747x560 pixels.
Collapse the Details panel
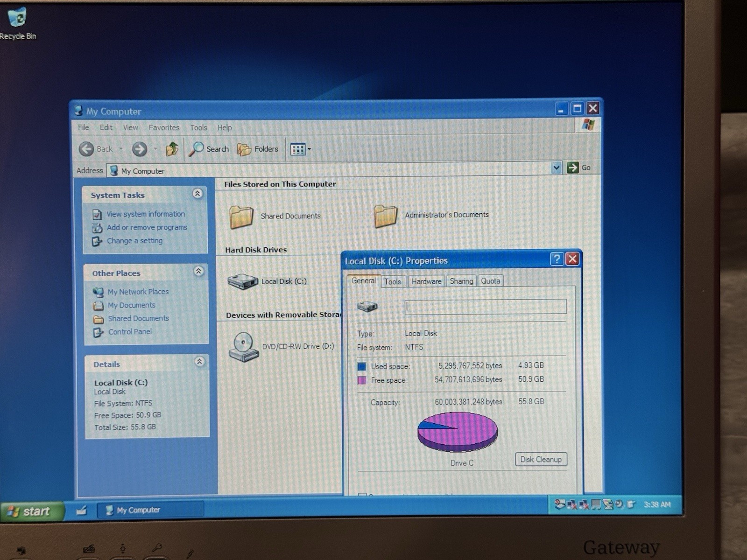pos(199,362)
